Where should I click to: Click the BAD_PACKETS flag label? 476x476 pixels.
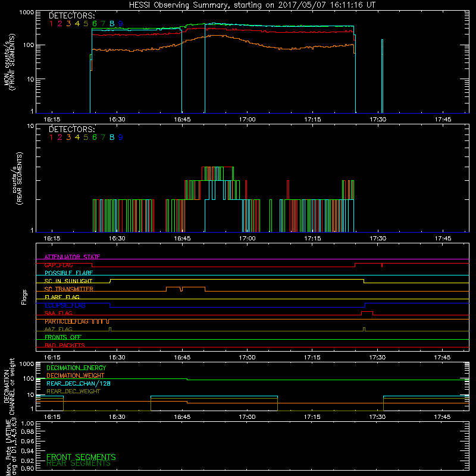coord(65,345)
